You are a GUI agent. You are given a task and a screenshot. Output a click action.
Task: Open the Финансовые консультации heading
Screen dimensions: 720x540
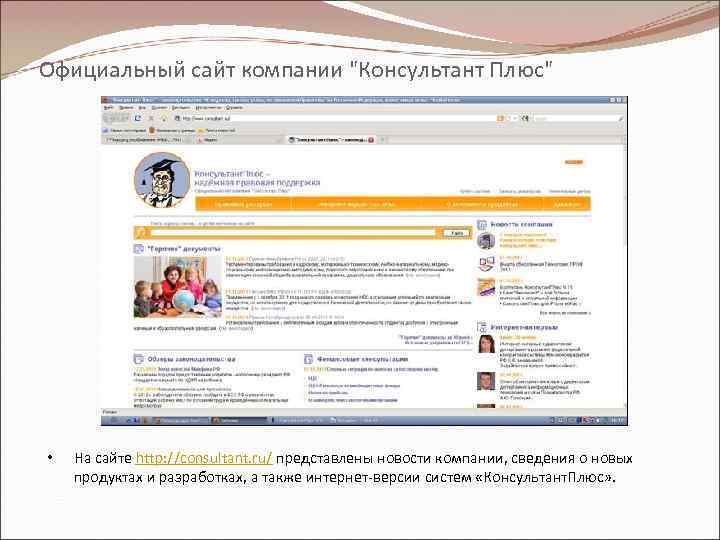pos(362,359)
